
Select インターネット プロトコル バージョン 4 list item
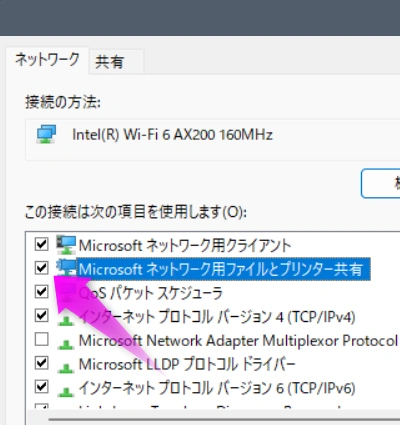point(217,317)
